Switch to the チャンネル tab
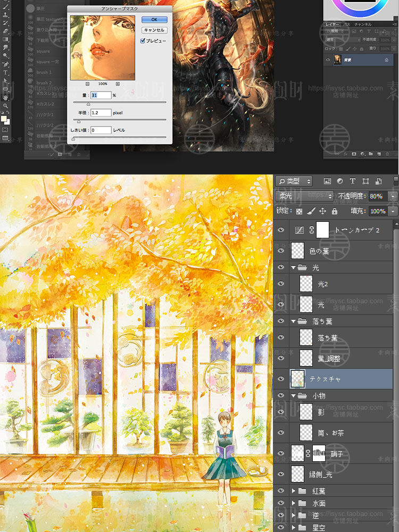399x532 pixels. click(x=363, y=24)
